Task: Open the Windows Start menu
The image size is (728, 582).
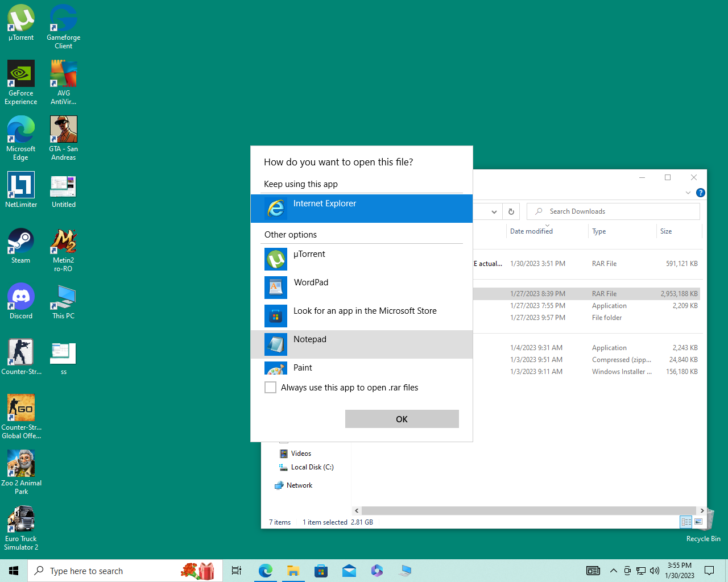Action: click(14, 571)
